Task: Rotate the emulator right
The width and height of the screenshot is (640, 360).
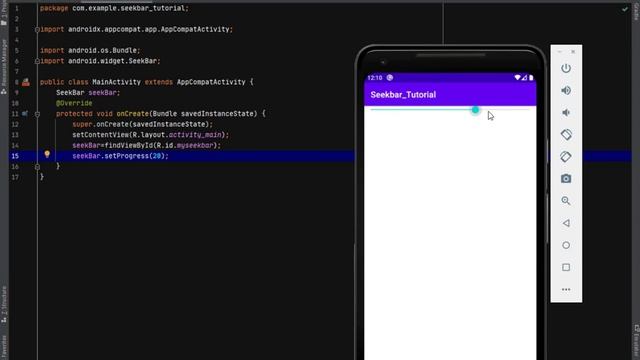Action: (566, 156)
